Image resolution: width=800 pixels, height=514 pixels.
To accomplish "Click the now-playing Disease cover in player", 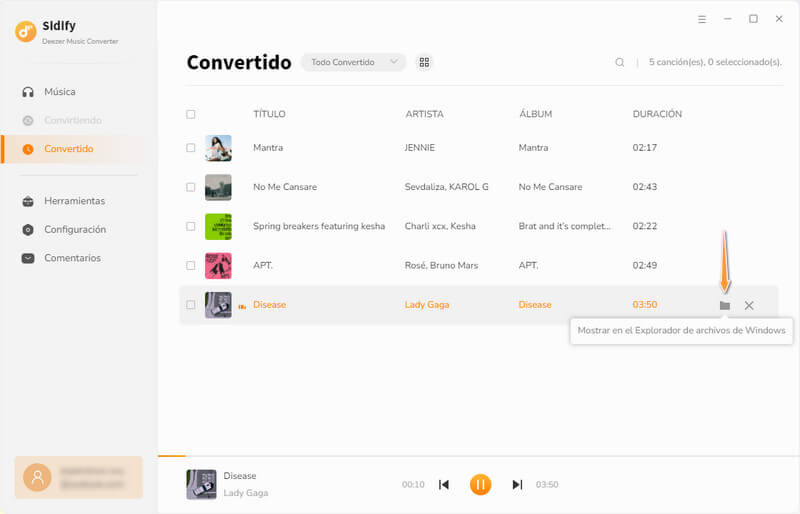I will (x=201, y=484).
